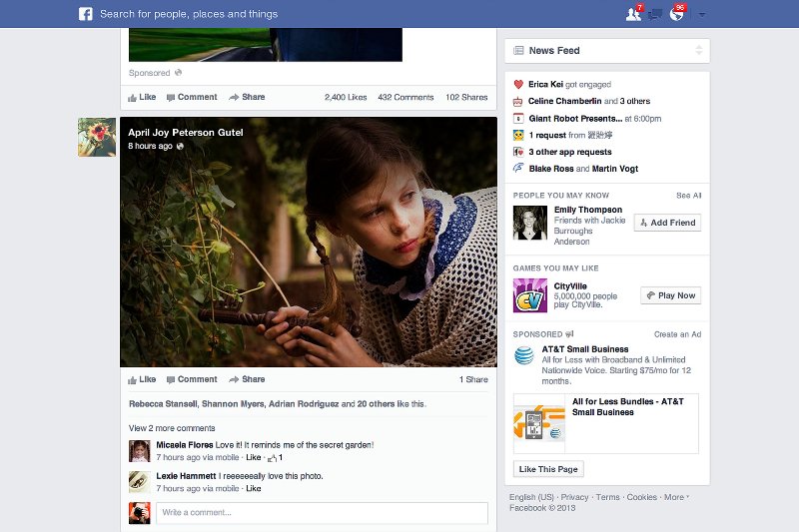Open Emily Thompson's profile name
The image size is (799, 532).
point(588,210)
